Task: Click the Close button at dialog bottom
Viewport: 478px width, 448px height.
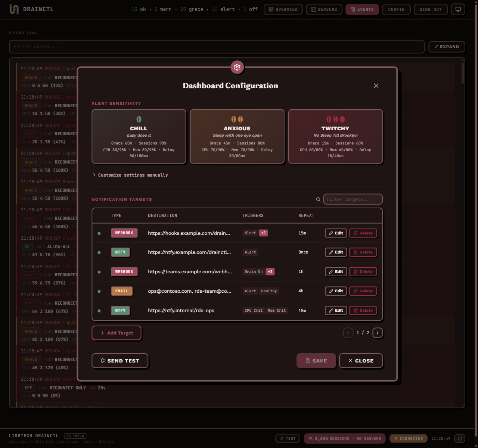Action: pos(361,361)
